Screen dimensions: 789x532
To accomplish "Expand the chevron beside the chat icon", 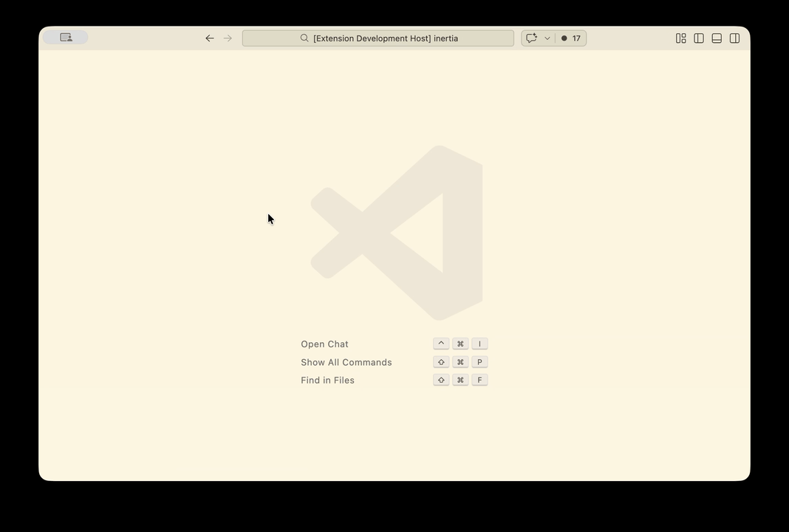I will pyautogui.click(x=547, y=38).
